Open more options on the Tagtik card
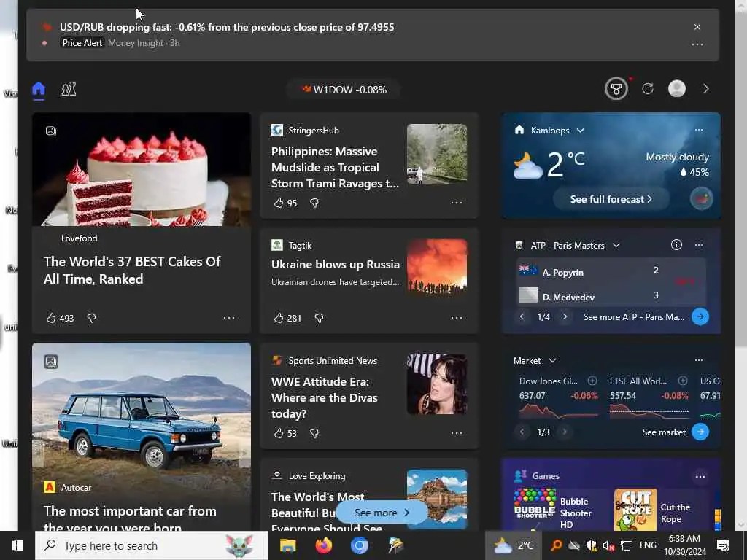 click(x=457, y=318)
